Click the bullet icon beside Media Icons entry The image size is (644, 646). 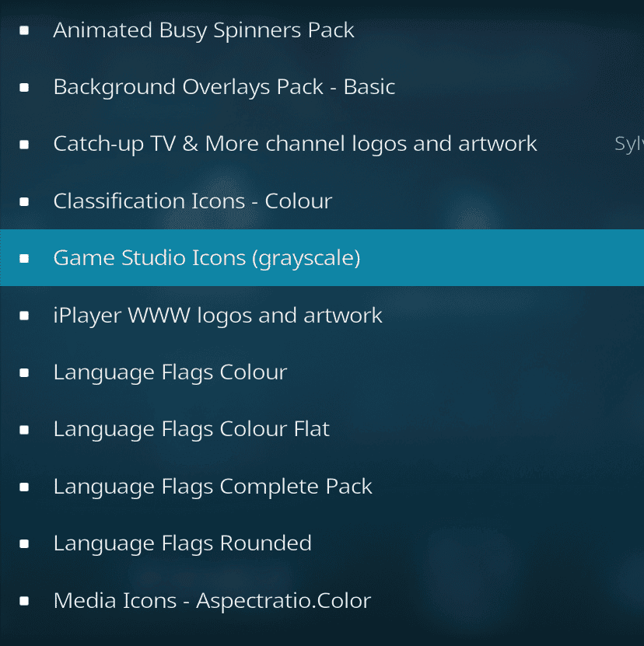tap(23, 600)
